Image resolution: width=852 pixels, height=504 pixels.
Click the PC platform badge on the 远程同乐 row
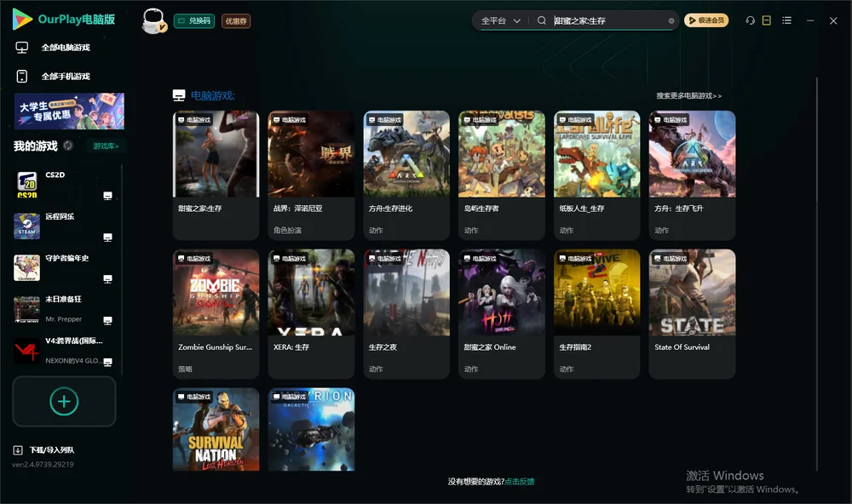click(107, 238)
